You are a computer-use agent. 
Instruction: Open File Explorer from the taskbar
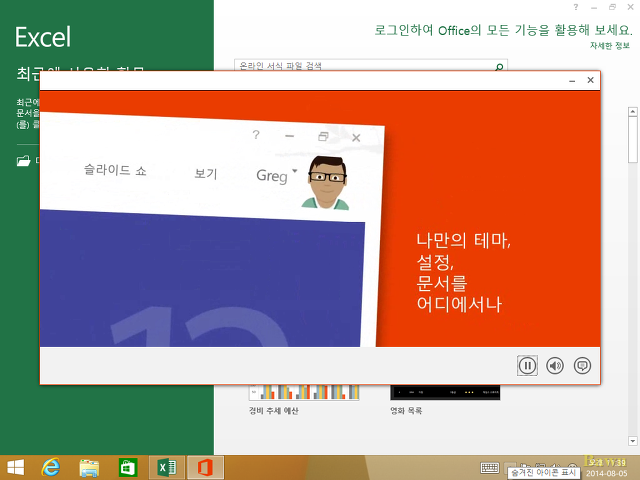[x=89, y=468]
